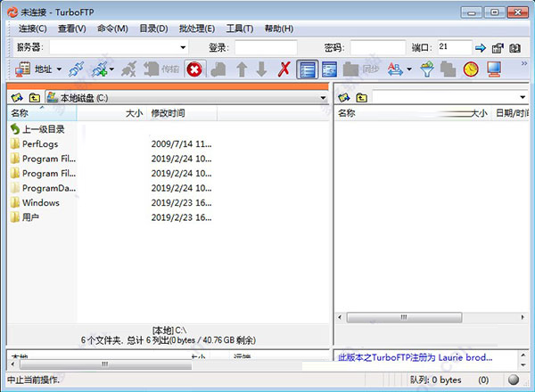Click the gray copy files icon
This screenshot has width=535, height=392.
click(448, 69)
